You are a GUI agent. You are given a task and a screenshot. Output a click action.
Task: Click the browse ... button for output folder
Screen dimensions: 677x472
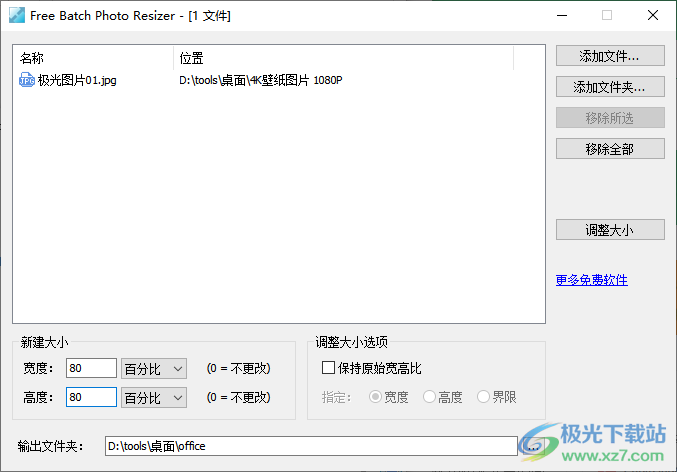click(x=534, y=446)
